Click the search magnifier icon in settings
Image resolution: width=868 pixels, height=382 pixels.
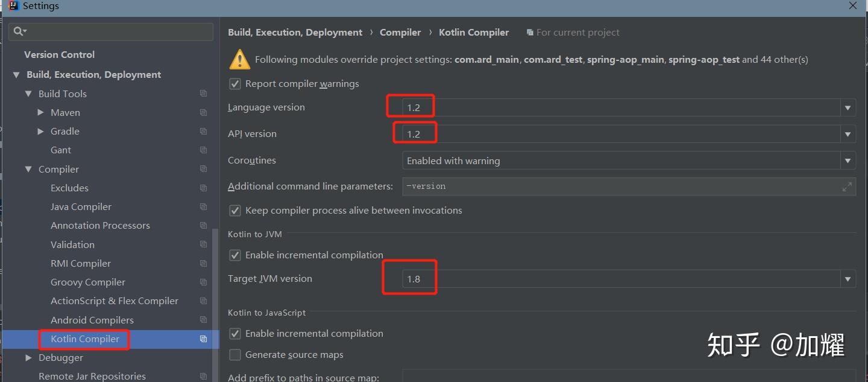tap(19, 31)
